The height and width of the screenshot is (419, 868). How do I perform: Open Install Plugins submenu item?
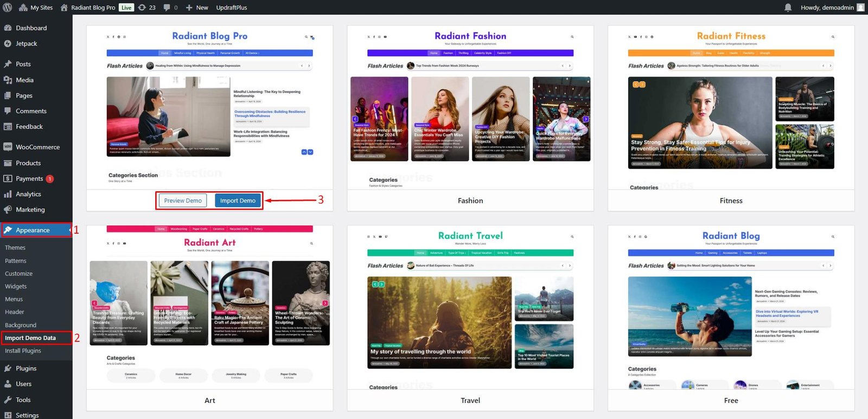23,351
